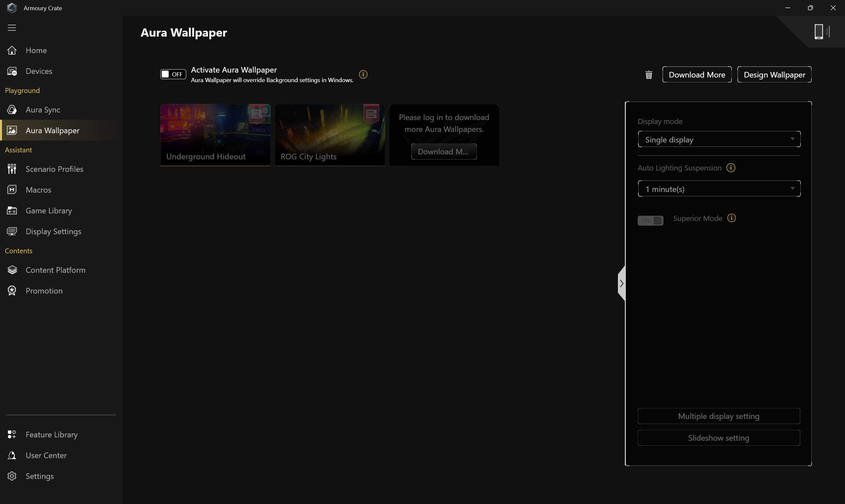The width and height of the screenshot is (845, 504).
Task: Collapse the right settings panel arrow
Action: point(622,284)
